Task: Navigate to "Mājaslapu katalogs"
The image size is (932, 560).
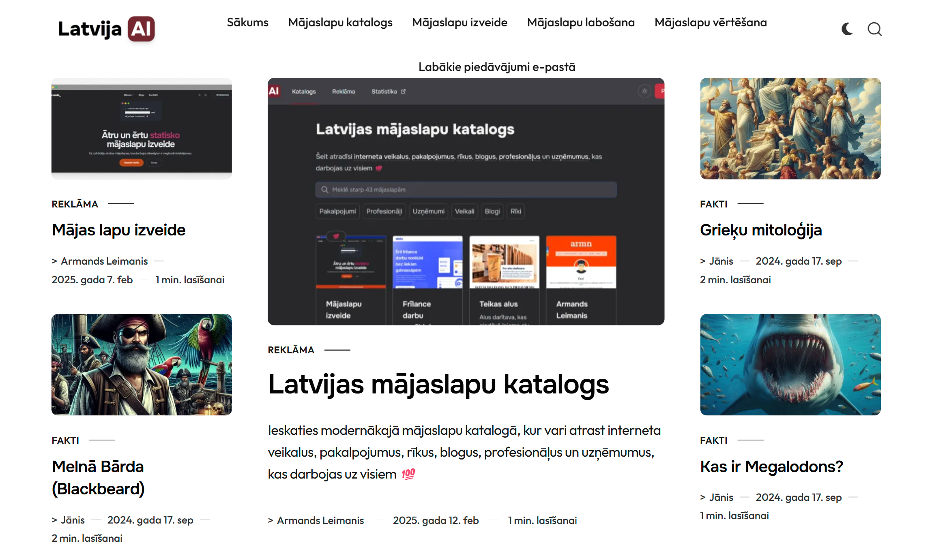Action: pos(340,23)
